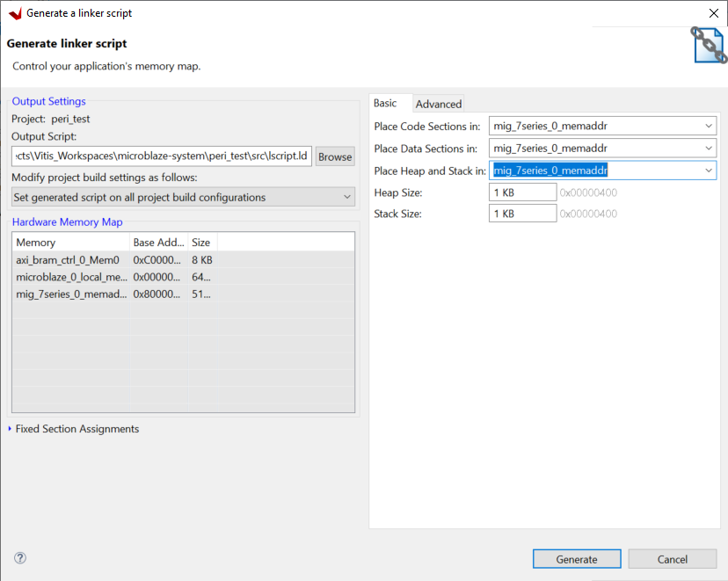Select the mig_7series_0_memad... memory row
Viewport: 728px width, 581px height.
point(183,294)
